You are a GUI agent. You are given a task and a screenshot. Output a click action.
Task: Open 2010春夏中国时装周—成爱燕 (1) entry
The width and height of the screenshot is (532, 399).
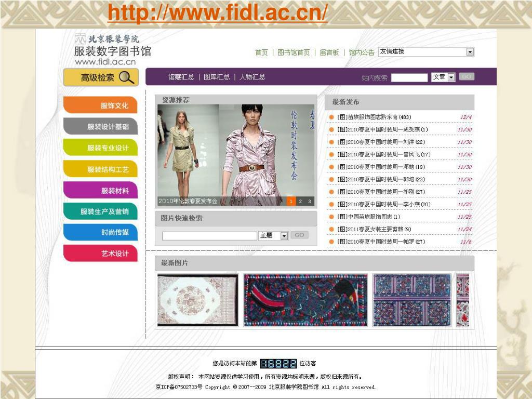click(382, 129)
